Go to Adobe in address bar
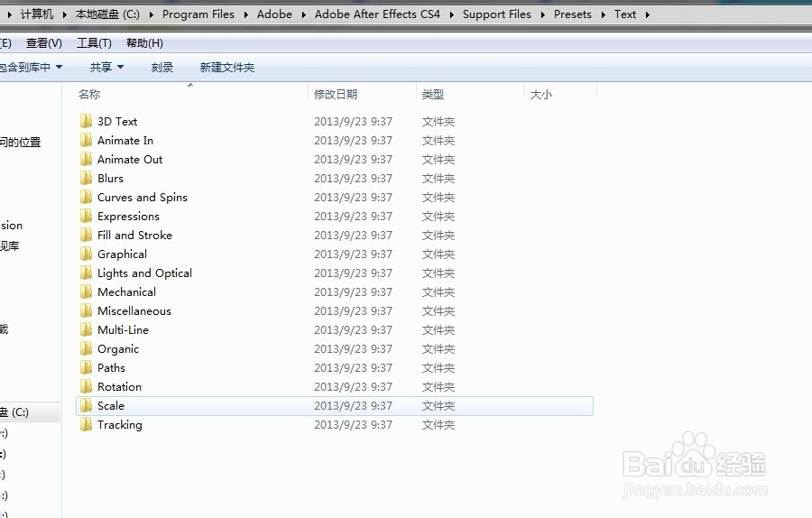 (274, 14)
